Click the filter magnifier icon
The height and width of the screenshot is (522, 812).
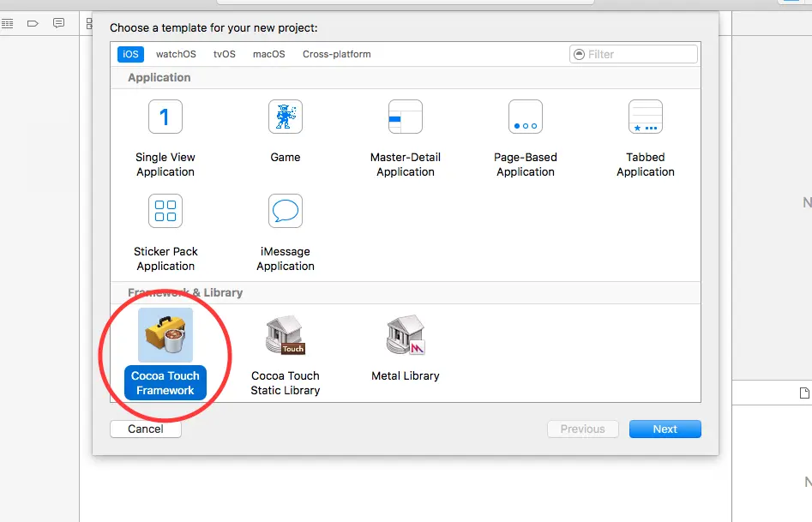coord(579,54)
